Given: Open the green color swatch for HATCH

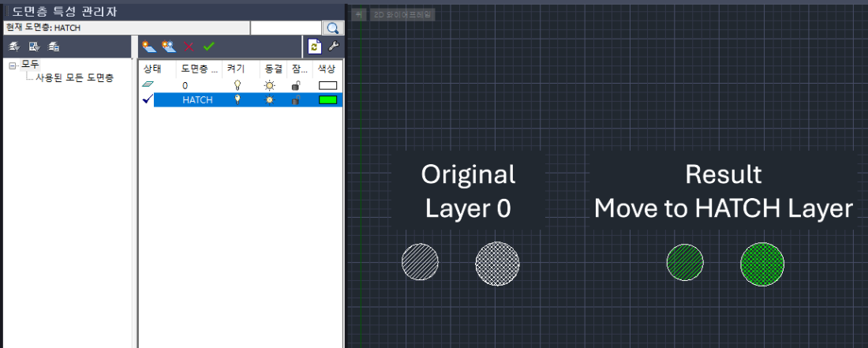Looking at the screenshot, I should [x=327, y=100].
